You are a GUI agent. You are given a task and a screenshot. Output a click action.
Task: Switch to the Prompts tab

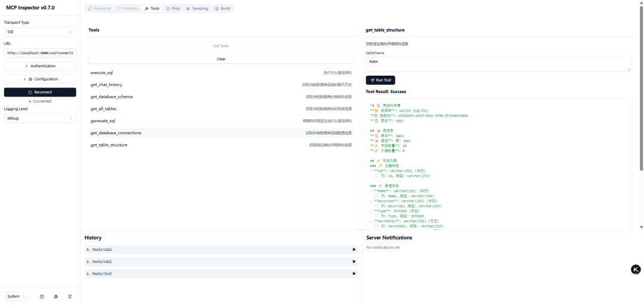tap(128, 8)
